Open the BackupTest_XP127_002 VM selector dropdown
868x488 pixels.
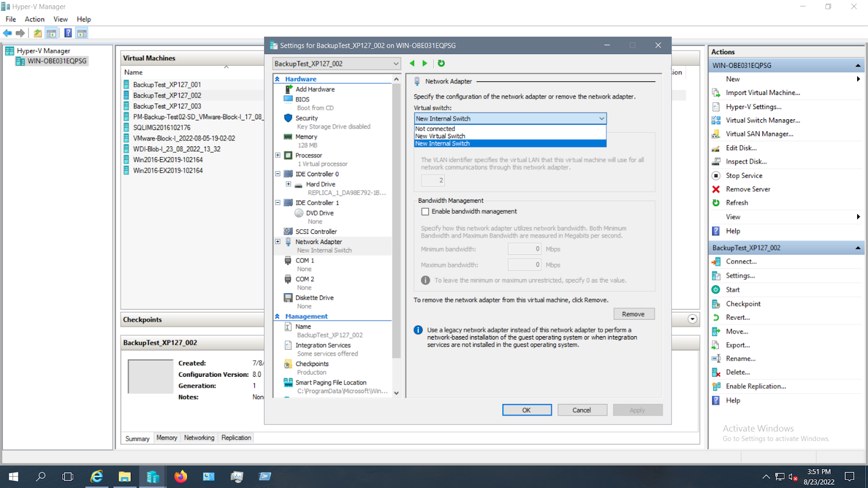[336, 63]
